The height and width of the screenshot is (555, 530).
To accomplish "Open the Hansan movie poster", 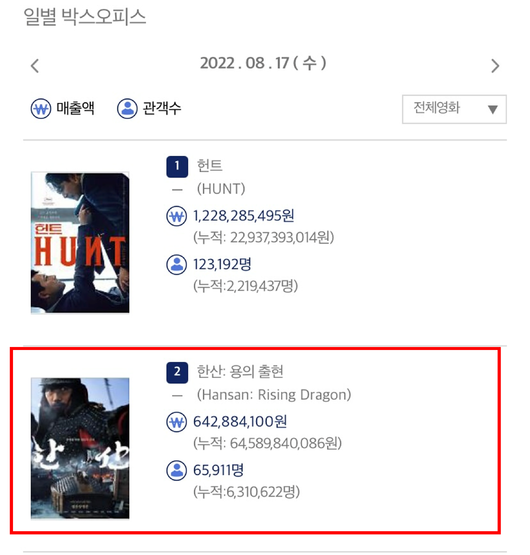I will click(x=80, y=448).
